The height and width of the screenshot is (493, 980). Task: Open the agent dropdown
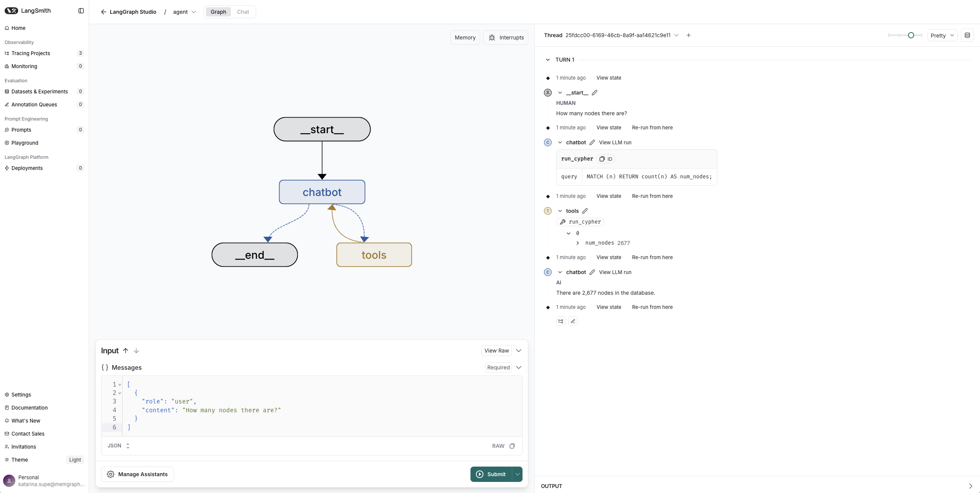[185, 12]
